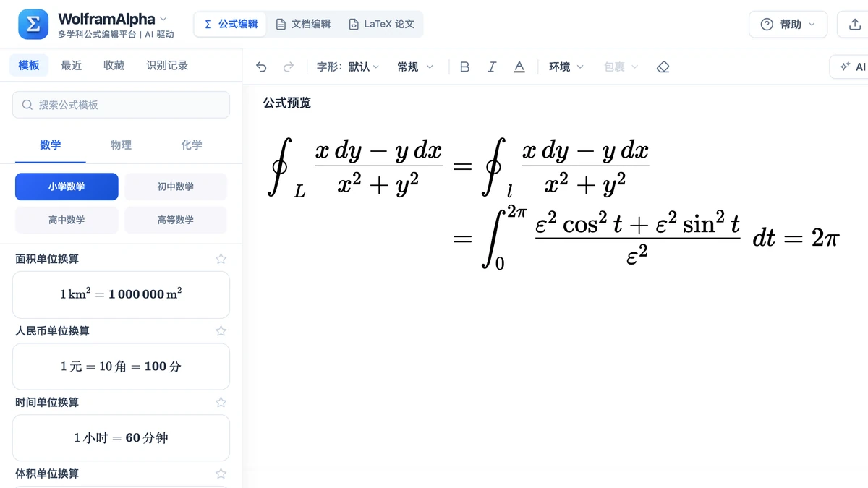The image size is (868, 488).
Task: Star the 体积单位换算 template
Action: (221, 474)
